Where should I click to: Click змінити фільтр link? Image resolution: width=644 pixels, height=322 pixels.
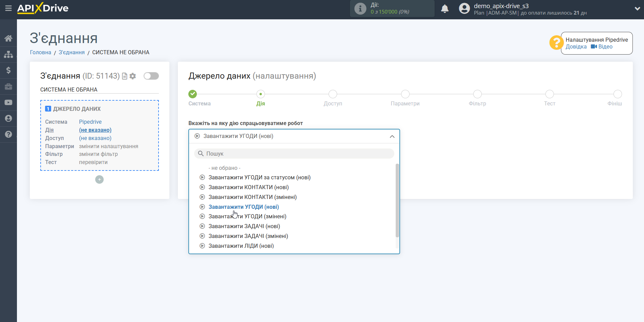(x=99, y=154)
